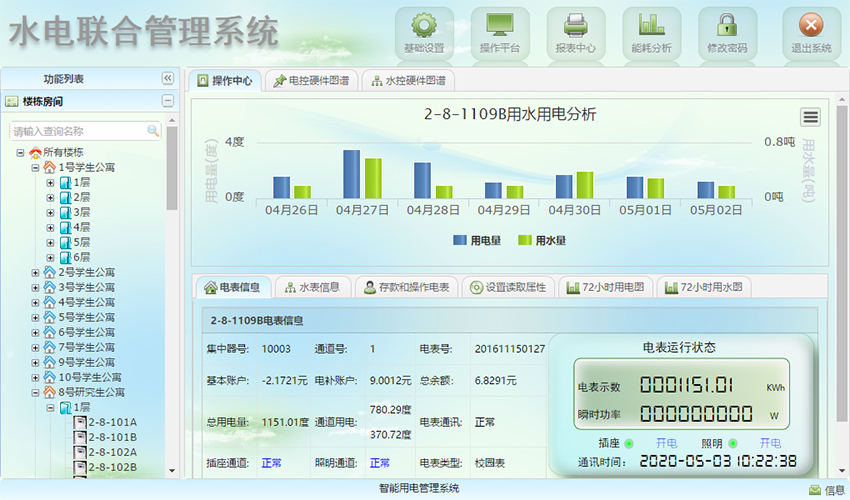Collapse 楼栋房间 panel section
Viewport: 850px width, 500px height.
168,101
